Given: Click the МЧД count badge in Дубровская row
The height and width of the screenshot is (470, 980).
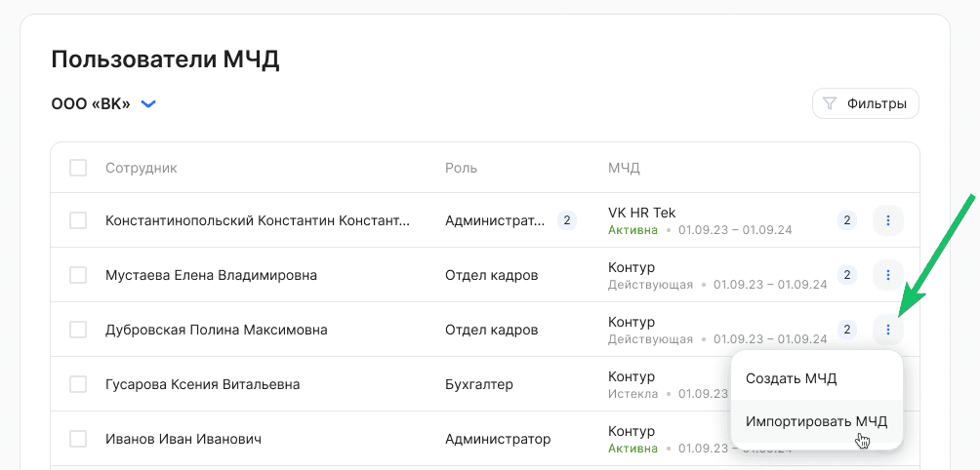Looking at the screenshot, I should pos(847,330).
